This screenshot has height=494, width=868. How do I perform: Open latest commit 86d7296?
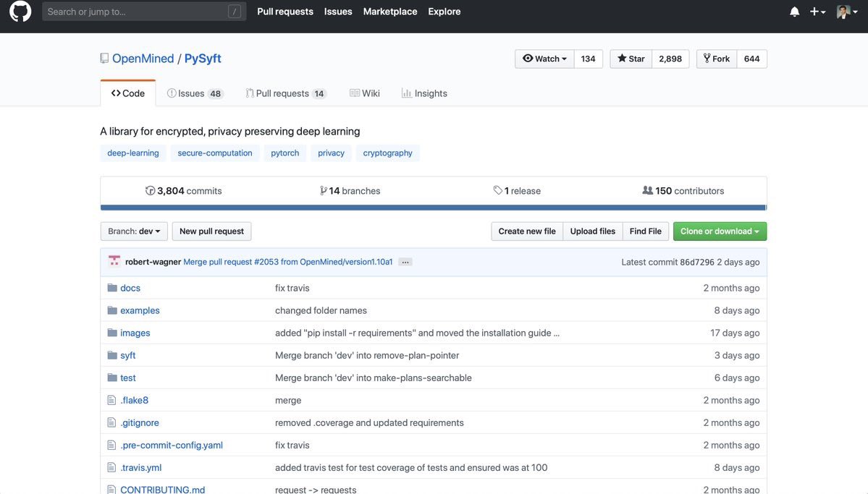point(696,263)
